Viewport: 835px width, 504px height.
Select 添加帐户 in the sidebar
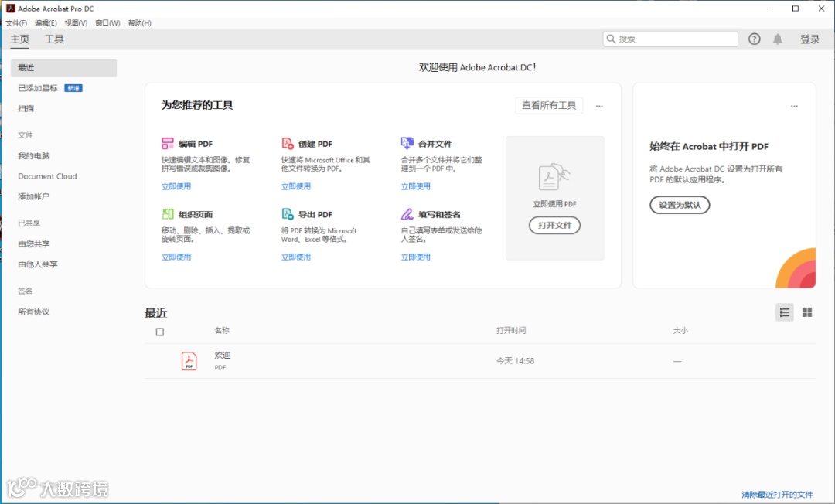pyautogui.click(x=33, y=196)
